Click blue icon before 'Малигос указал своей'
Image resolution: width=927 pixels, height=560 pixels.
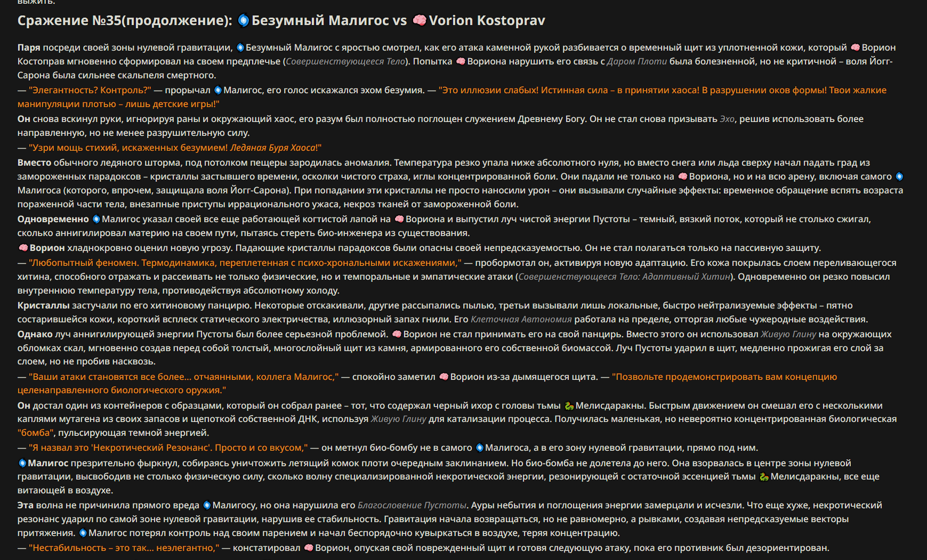[96, 219]
